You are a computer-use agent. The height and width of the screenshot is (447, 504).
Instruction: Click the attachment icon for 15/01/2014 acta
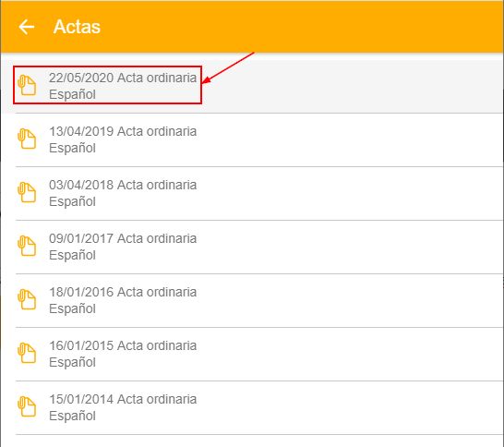tap(27, 406)
